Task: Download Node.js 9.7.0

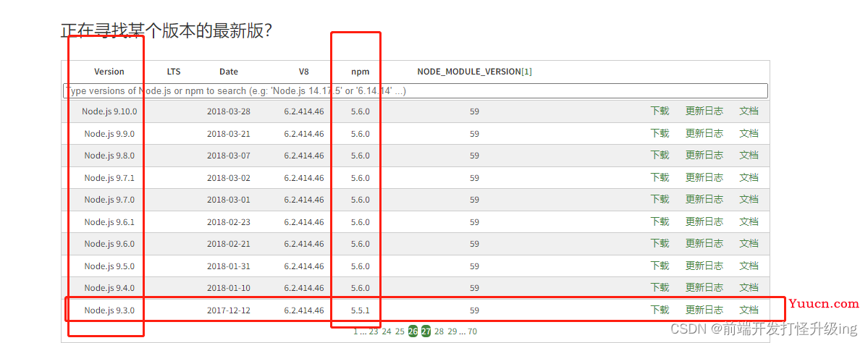Action: coord(660,199)
